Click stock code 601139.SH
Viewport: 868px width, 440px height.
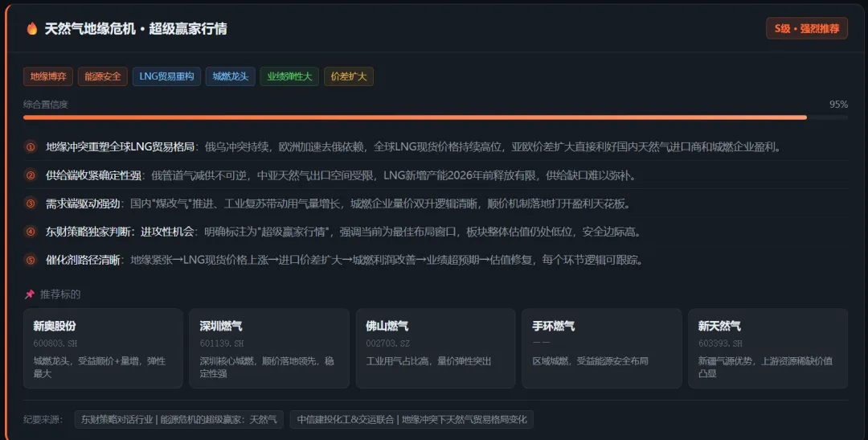click(222, 343)
